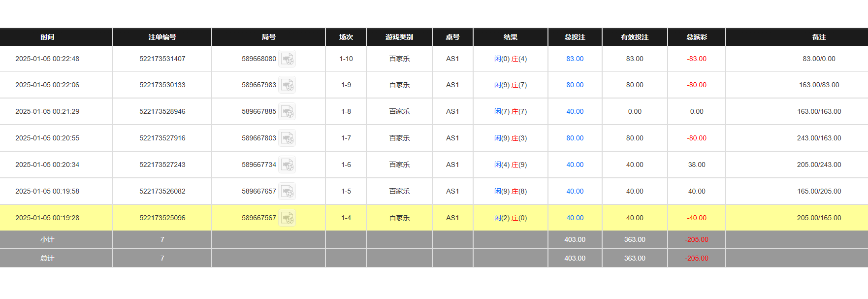868x299 pixels.
Task: Open replay icon for round 589667803
Action: click(287, 138)
